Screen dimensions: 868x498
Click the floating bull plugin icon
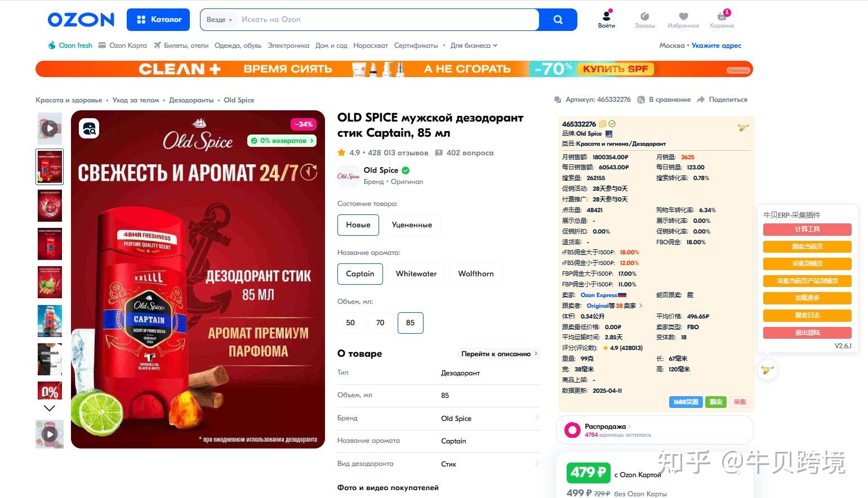click(x=768, y=370)
